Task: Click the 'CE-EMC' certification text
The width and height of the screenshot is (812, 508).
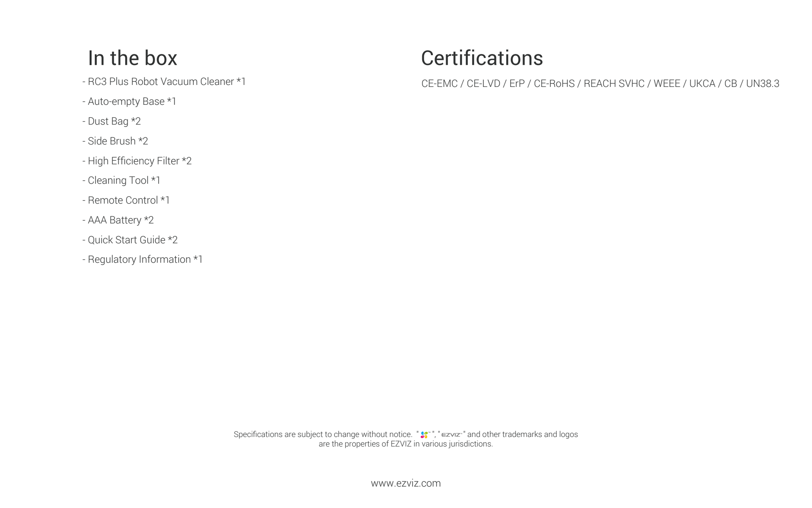Action: [439, 84]
